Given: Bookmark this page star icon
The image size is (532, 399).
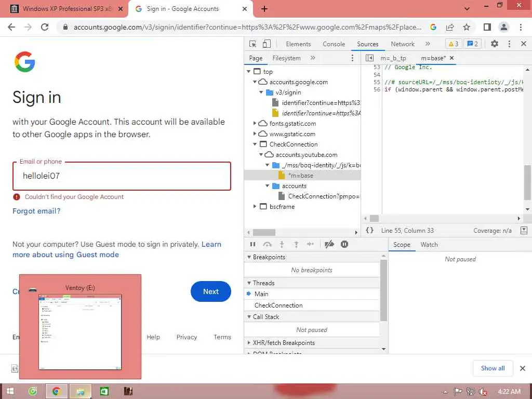Looking at the screenshot, I should click(x=467, y=27).
